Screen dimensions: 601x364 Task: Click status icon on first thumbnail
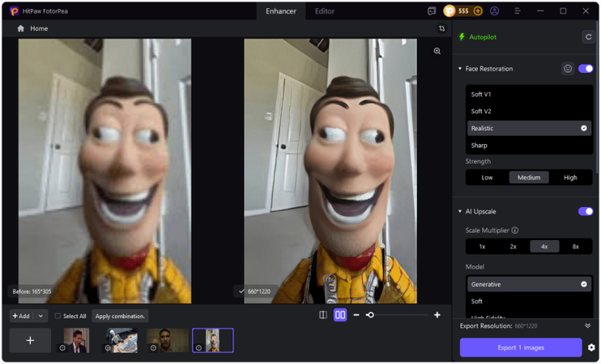62,348
